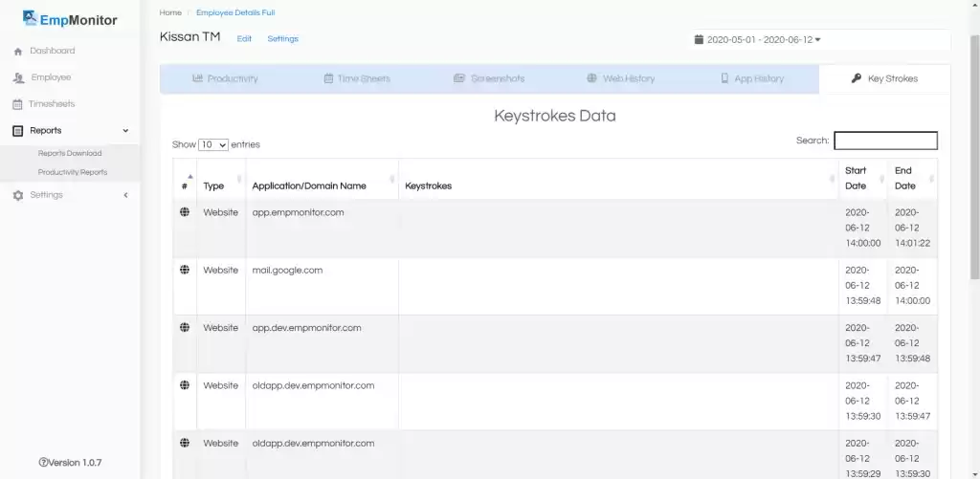Click start date 2020-06-12 13:59:48 cell
Viewport: 980px width, 479px height.
tap(863, 286)
